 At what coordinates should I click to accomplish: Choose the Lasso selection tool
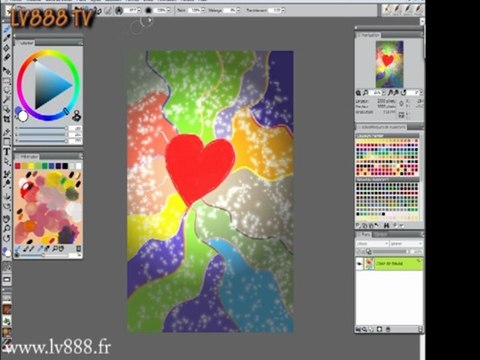coord(7,90)
